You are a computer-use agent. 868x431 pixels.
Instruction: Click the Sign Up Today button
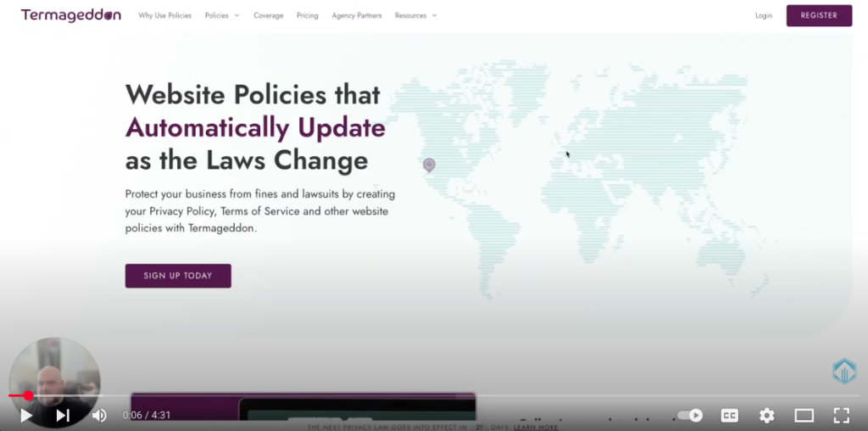click(178, 276)
